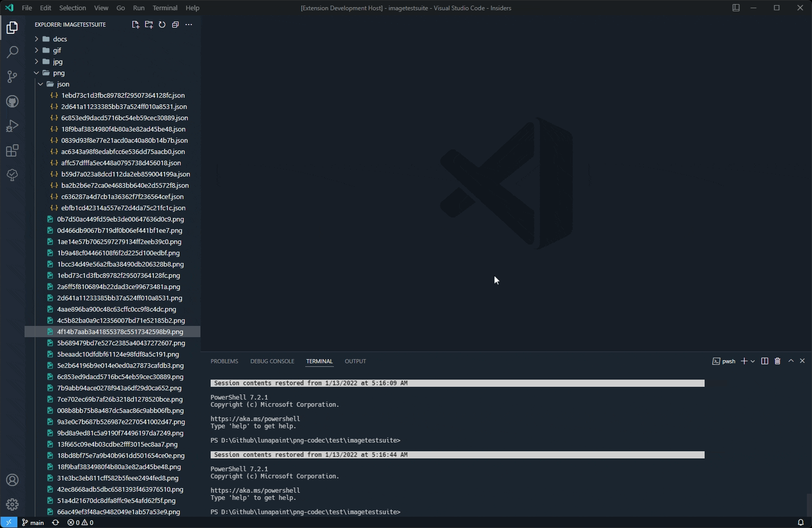The image size is (812, 528).
Task: Show notifications bell in status bar
Action: tap(801, 522)
